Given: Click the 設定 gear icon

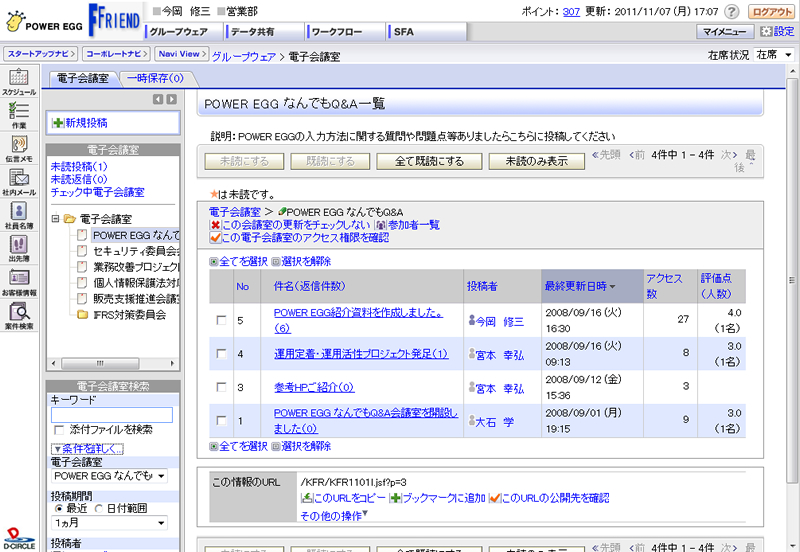Looking at the screenshot, I should pyautogui.click(x=765, y=31).
